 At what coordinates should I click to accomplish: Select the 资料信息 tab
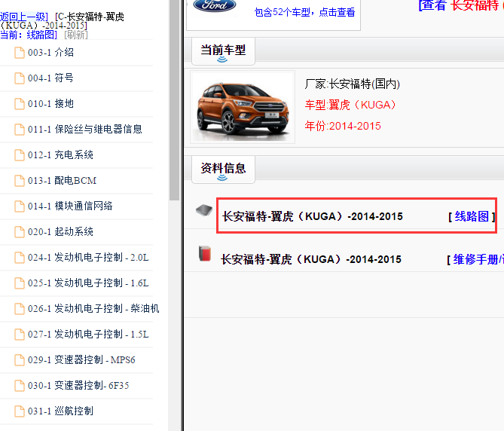click(x=223, y=169)
